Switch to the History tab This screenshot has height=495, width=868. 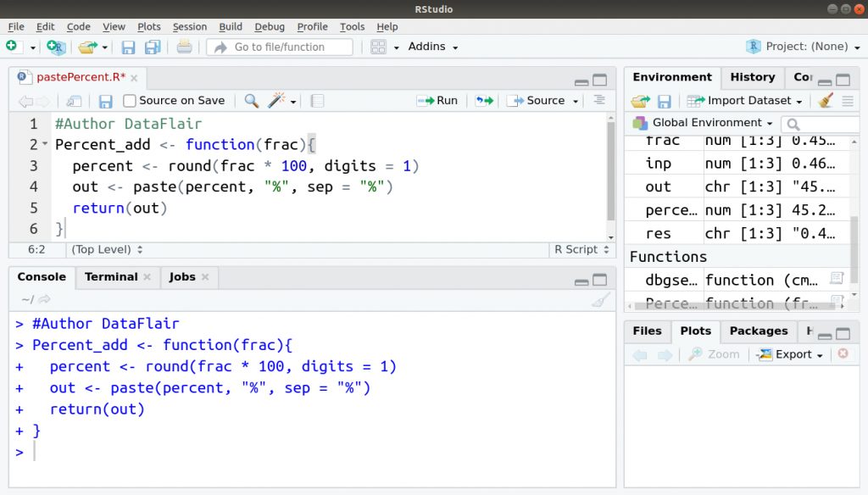(x=753, y=76)
